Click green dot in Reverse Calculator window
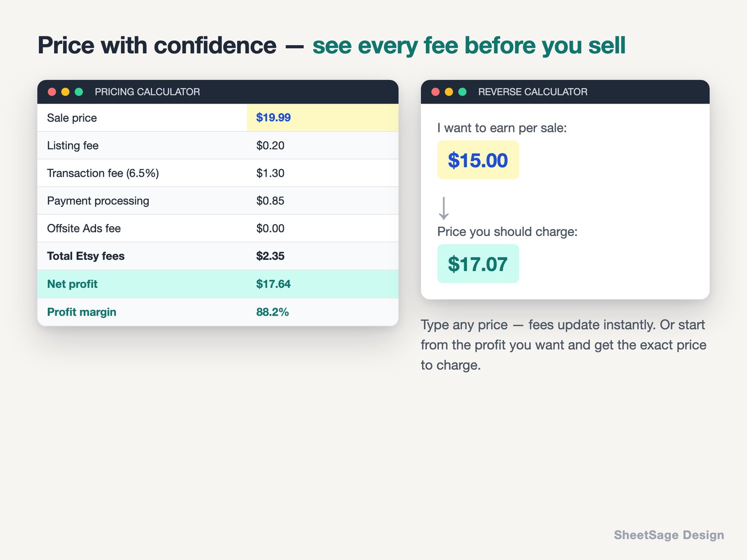Image resolution: width=747 pixels, height=560 pixels. coord(462,92)
